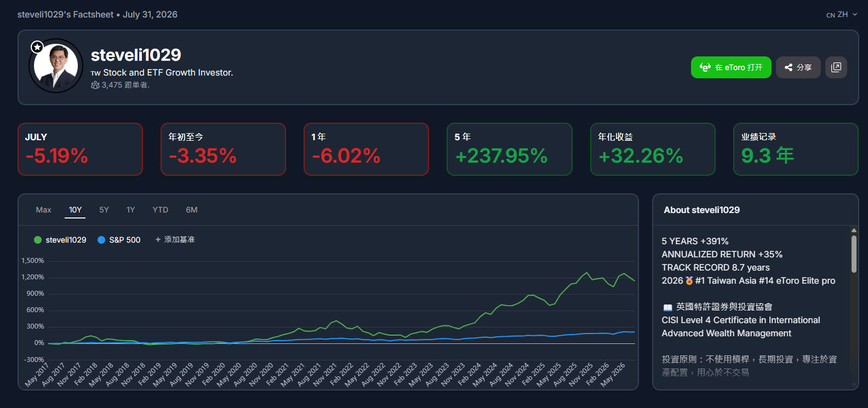The height and width of the screenshot is (408, 868).
Task: Select the Max time range tab
Action: pyautogui.click(x=44, y=210)
